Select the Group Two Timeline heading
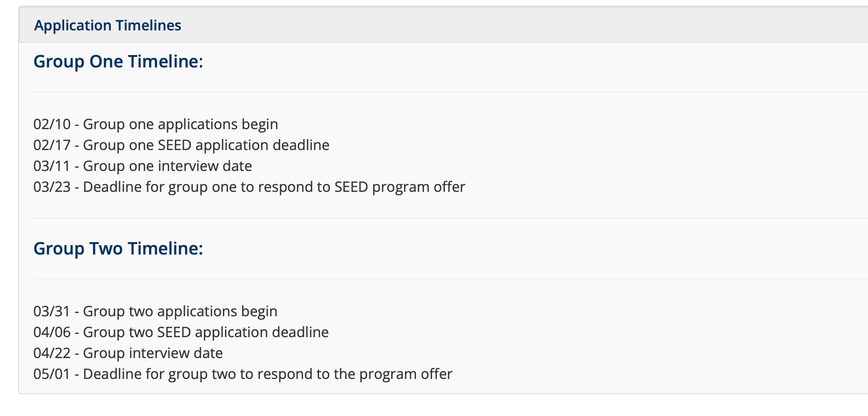Screen dimensions: 868x416 pyautogui.click(x=118, y=249)
